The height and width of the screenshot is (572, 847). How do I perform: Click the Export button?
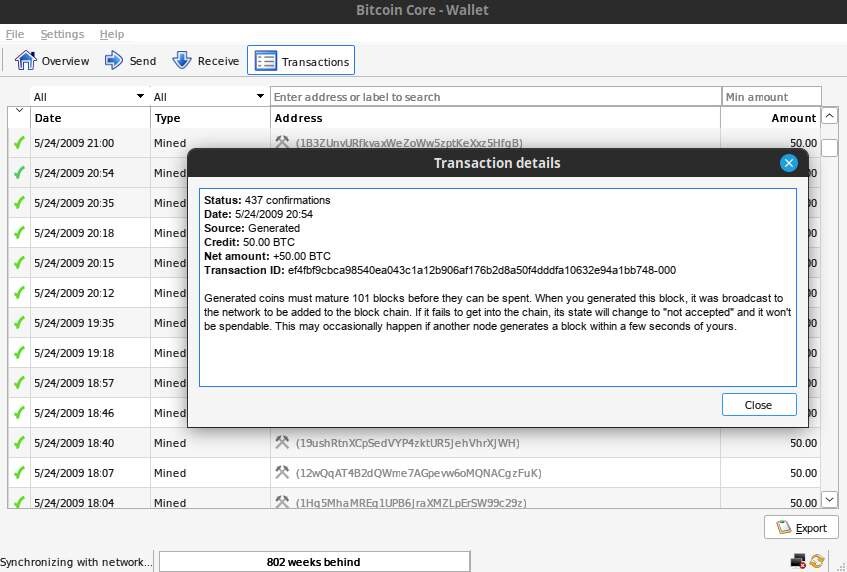(x=801, y=528)
